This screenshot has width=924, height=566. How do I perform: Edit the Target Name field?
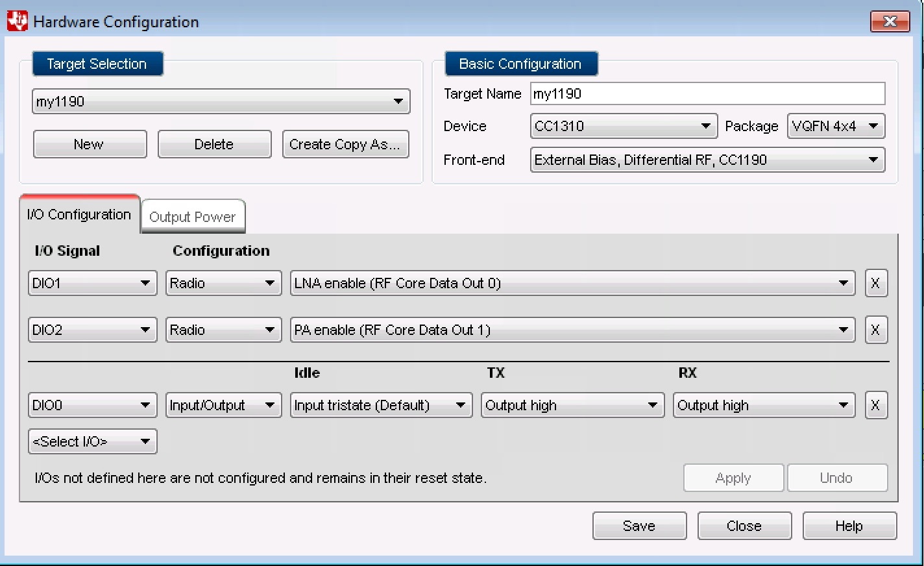(x=707, y=93)
